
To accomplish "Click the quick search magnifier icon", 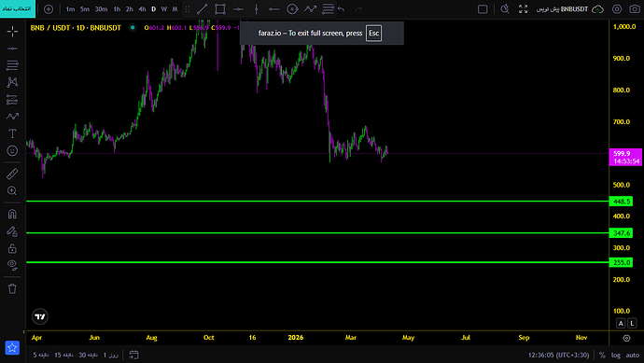I will click(x=505, y=9).
